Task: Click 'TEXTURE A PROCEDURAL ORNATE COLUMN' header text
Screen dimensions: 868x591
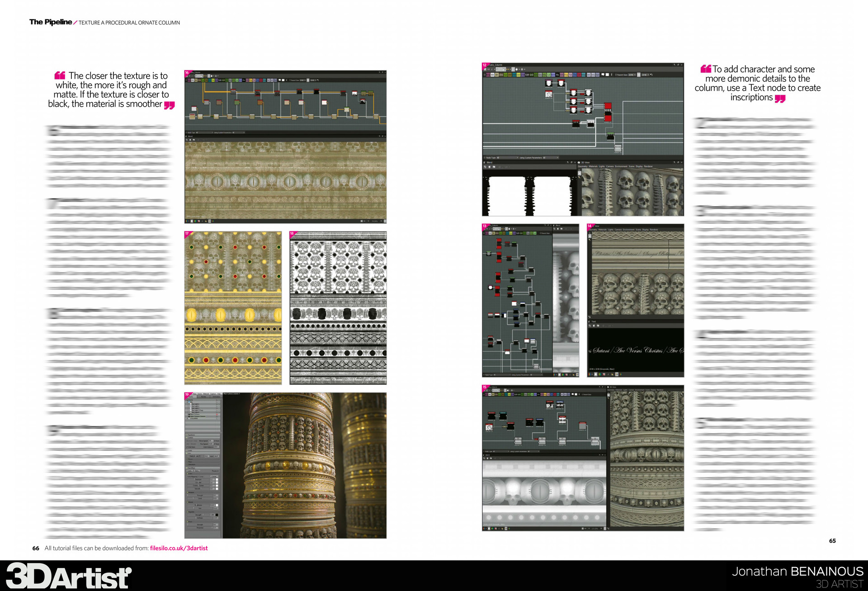Action: (x=129, y=23)
